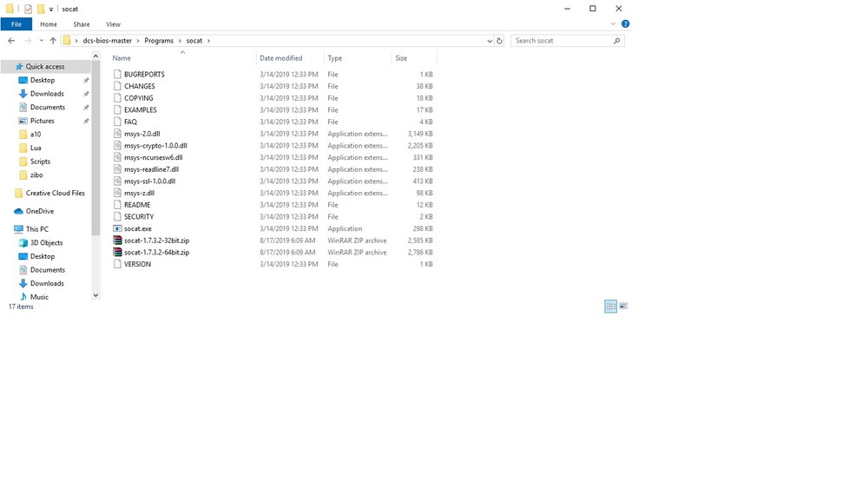Viewport: 868px width, 488px height.
Task: Click the Search socat input field
Action: 562,41
